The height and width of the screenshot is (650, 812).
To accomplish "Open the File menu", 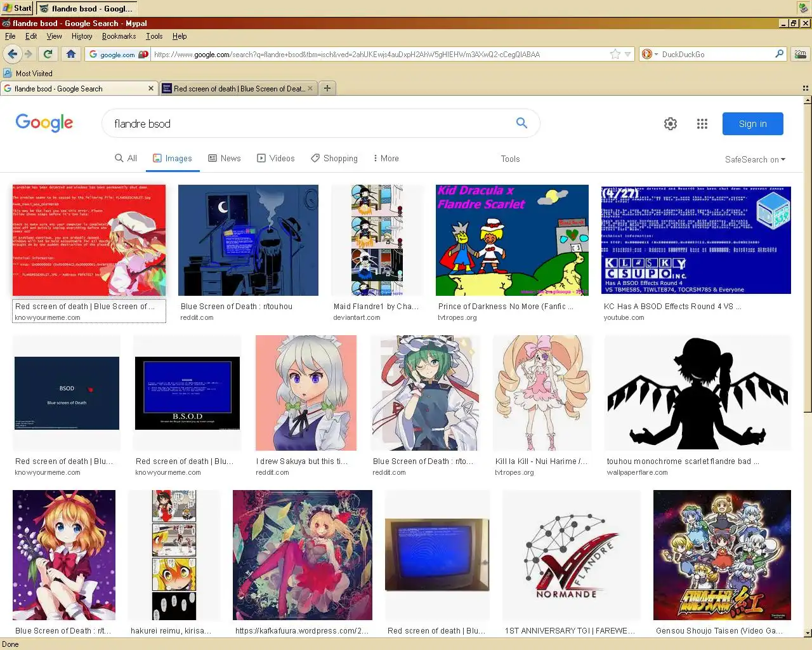I will [x=10, y=36].
